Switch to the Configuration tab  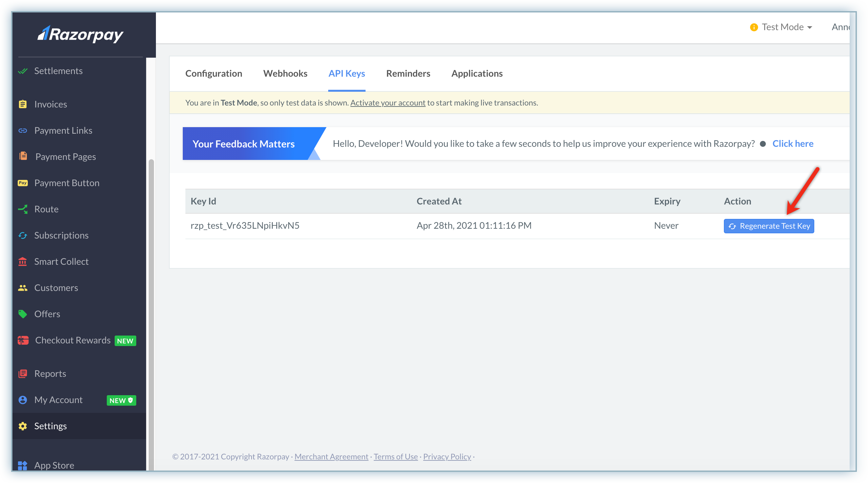click(x=214, y=73)
